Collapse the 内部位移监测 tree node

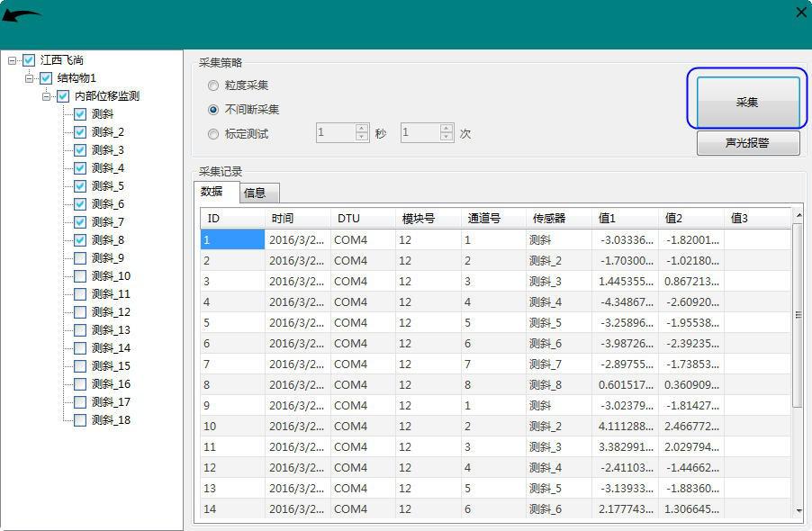pos(46,96)
